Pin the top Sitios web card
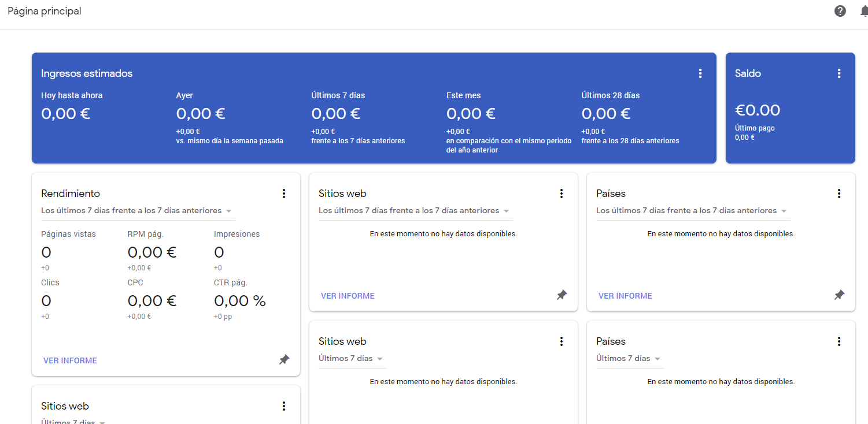Image resolution: width=868 pixels, height=424 pixels. pyautogui.click(x=562, y=295)
